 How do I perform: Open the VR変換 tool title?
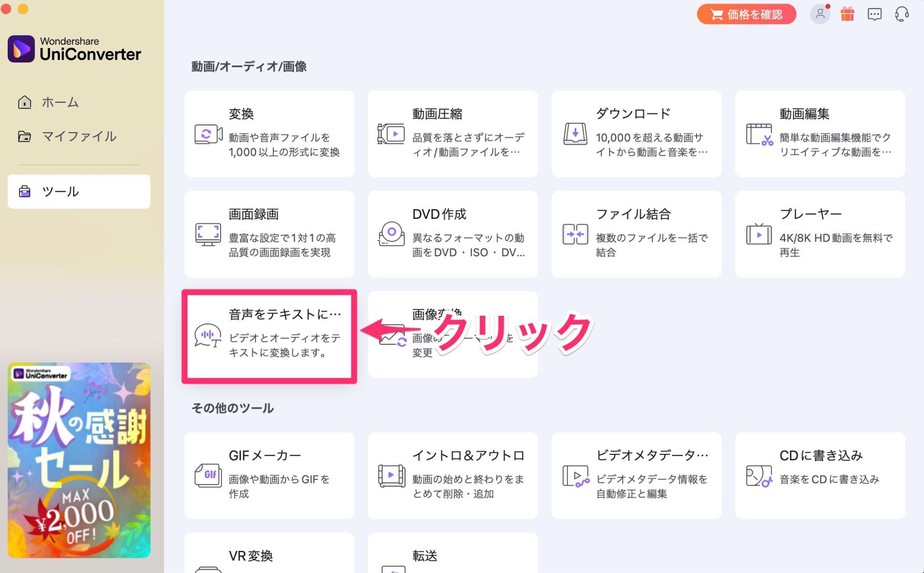pos(251,555)
